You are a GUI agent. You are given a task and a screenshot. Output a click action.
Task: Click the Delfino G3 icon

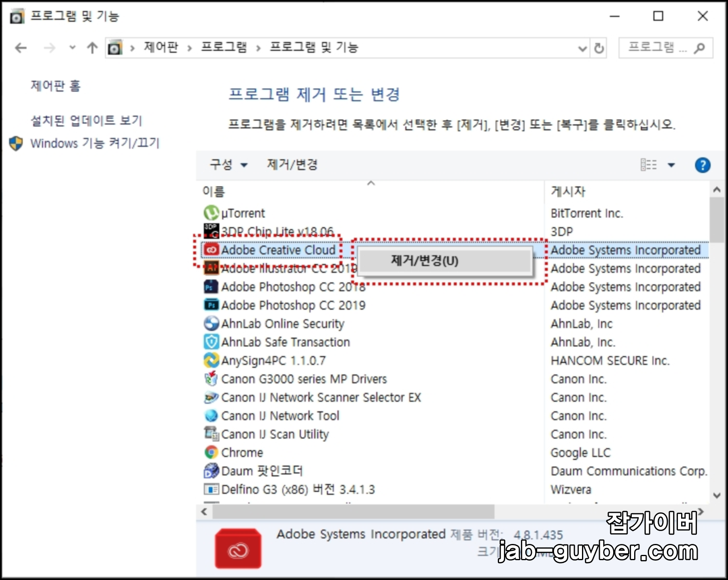(x=211, y=489)
